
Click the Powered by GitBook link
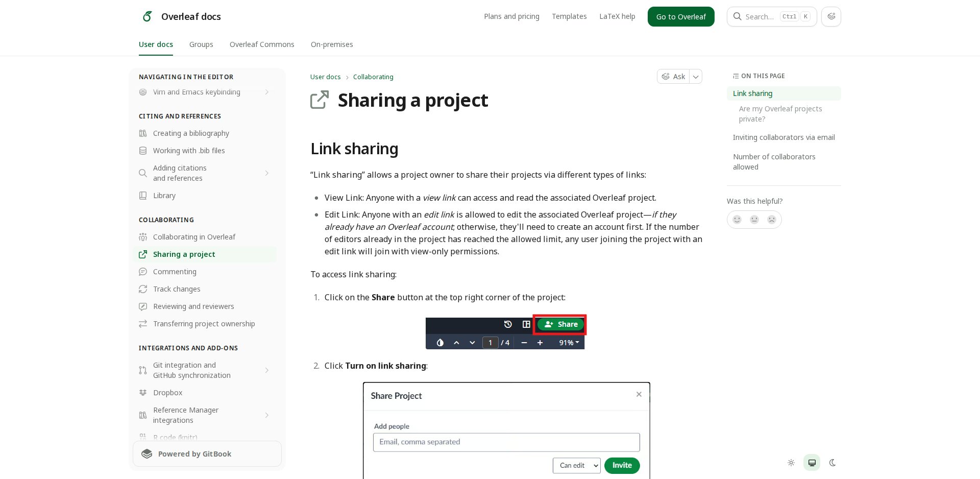pyautogui.click(x=207, y=454)
